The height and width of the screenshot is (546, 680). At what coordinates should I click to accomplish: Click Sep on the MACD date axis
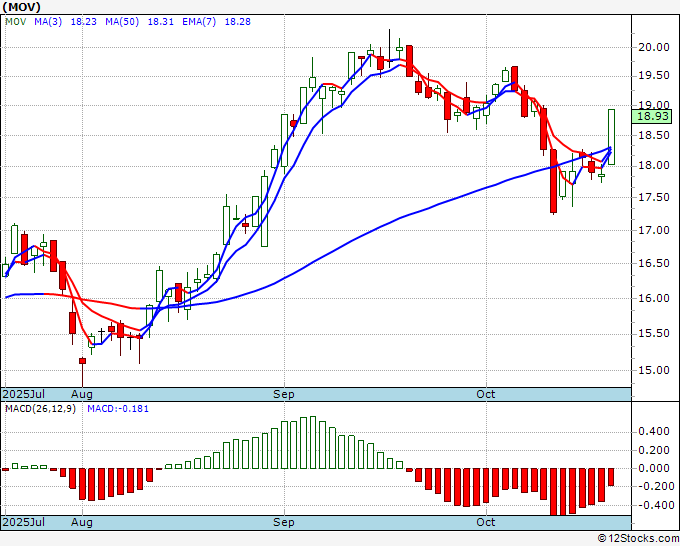284,522
